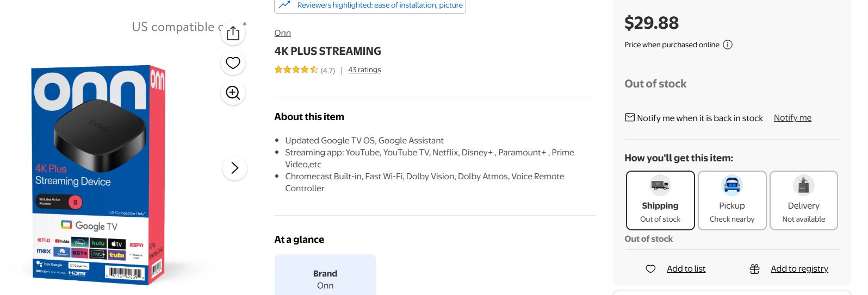The image size is (868, 295).
Task: Click the Brand Onn tile
Action: click(x=325, y=275)
